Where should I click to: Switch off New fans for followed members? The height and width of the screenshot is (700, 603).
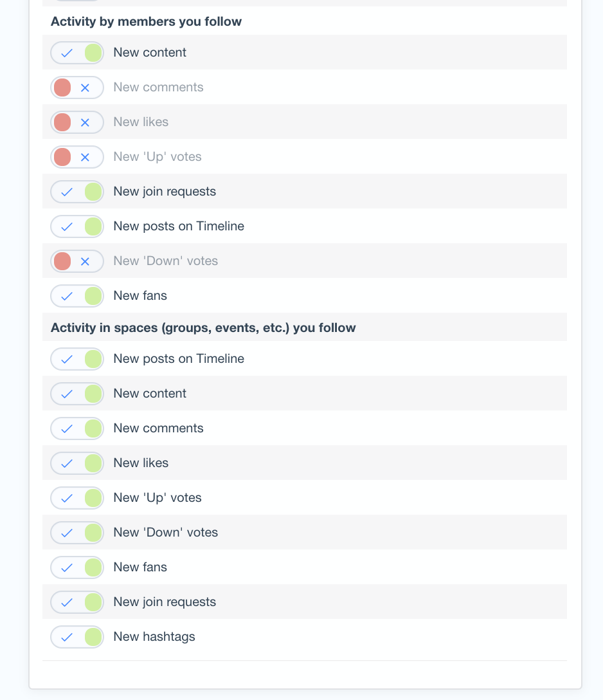click(x=77, y=296)
